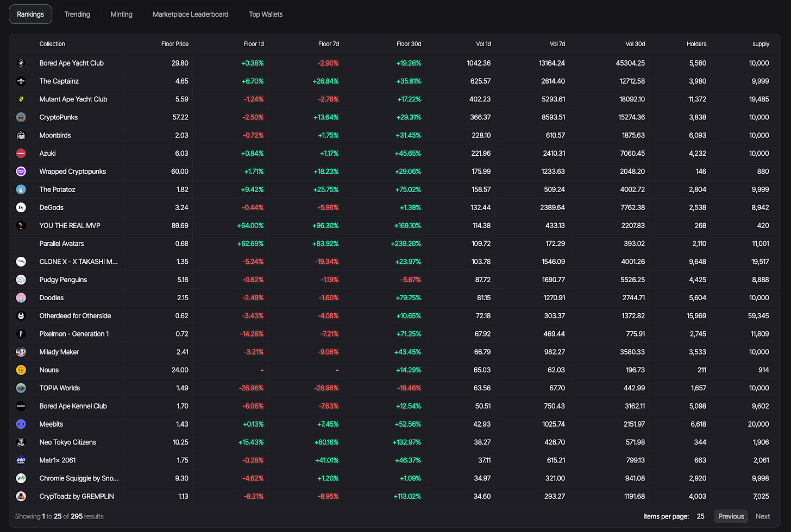
Task: Open the Nouns collection name
Action: click(49, 370)
